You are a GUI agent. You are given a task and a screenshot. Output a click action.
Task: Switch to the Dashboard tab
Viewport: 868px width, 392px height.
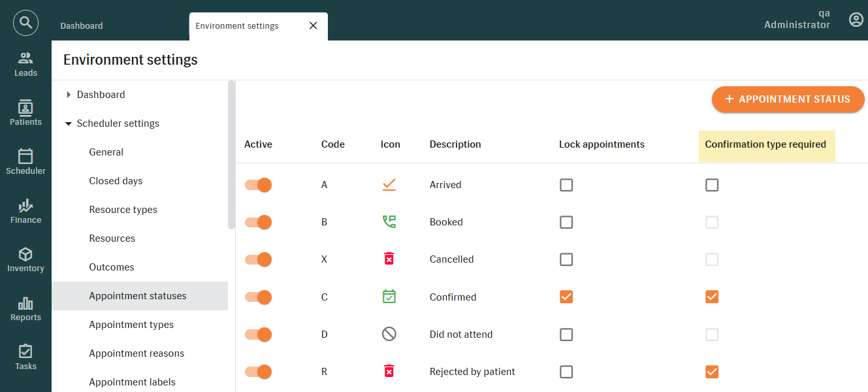[82, 26]
